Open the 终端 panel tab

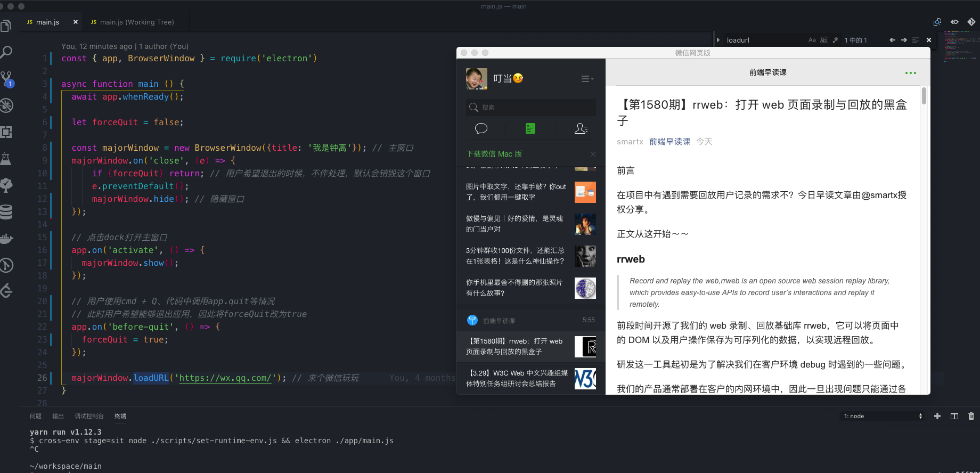point(120,416)
